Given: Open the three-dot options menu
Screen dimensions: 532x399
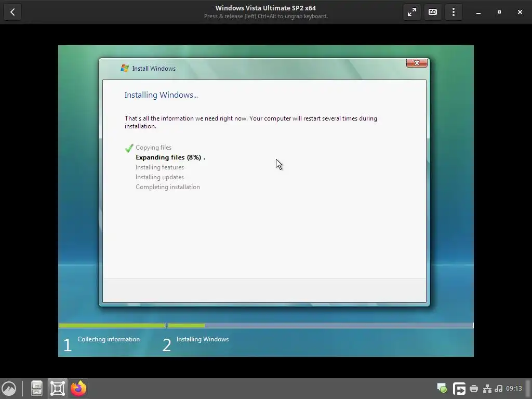Looking at the screenshot, I should tap(453, 12).
